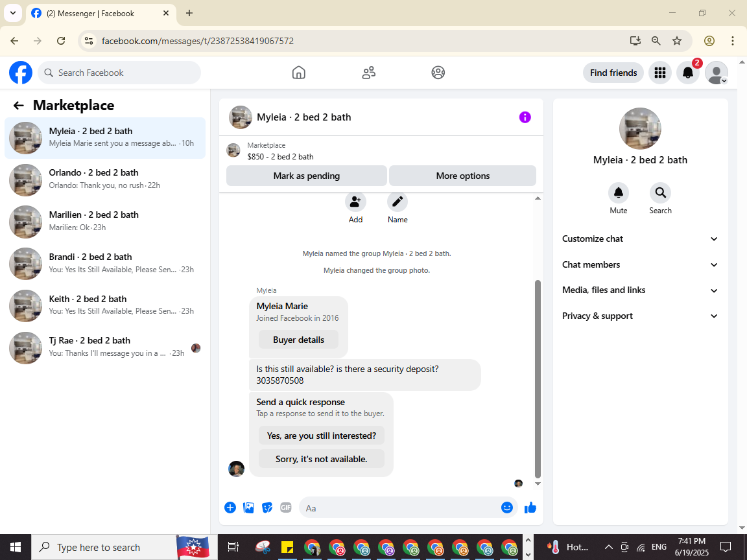The width and height of the screenshot is (747, 560).
Task: Open Windows notification center icon
Action: tap(726, 546)
